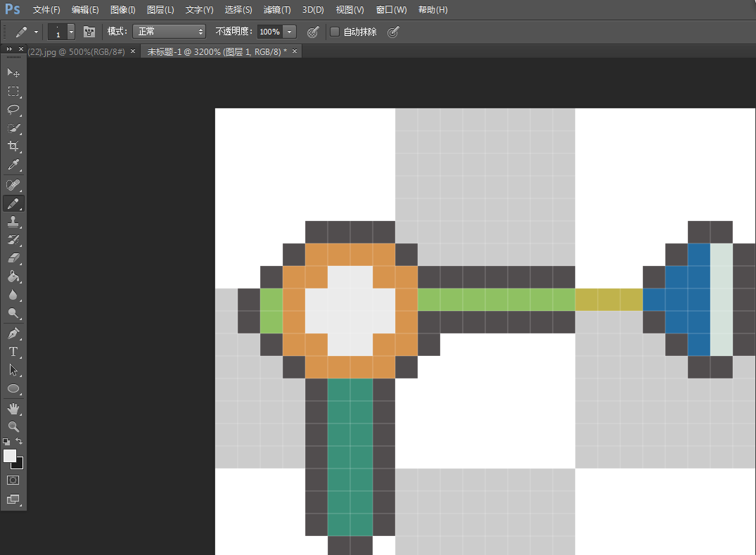Image resolution: width=756 pixels, height=555 pixels.
Task: Switch to the 未标题-1 document tab
Action: tap(217, 51)
